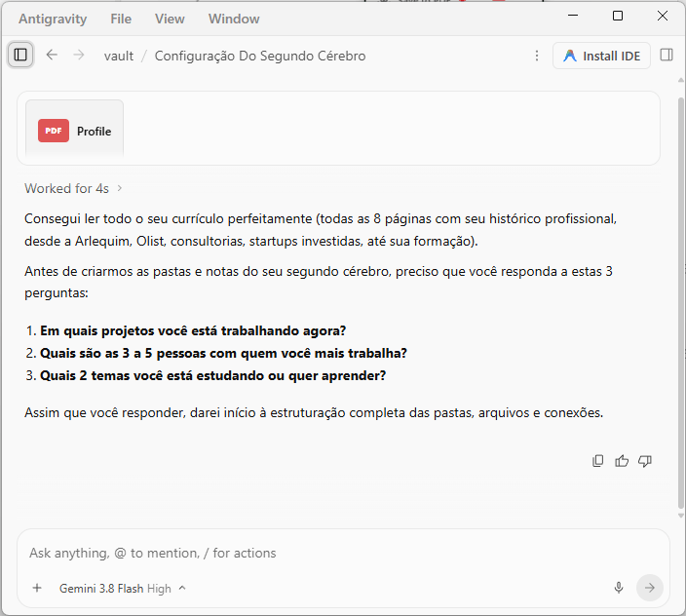Click the chat vertical scrollbar
The width and height of the screenshot is (686, 616).
681,302
